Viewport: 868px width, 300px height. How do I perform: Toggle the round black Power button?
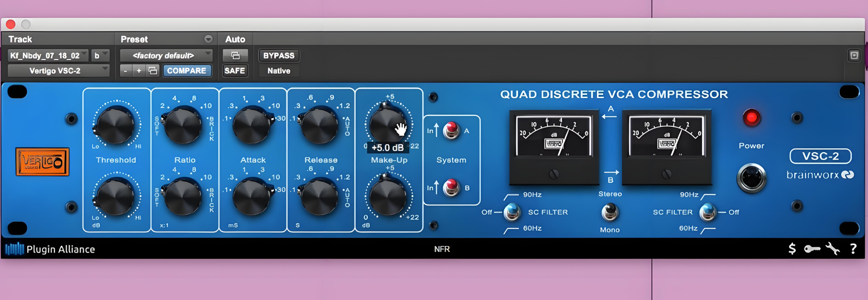tap(751, 178)
